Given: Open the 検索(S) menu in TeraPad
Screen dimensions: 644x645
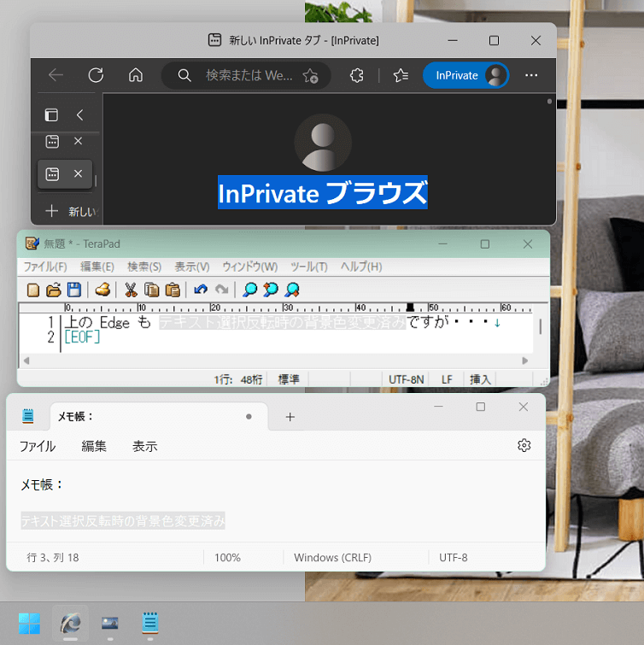Looking at the screenshot, I should (144, 267).
